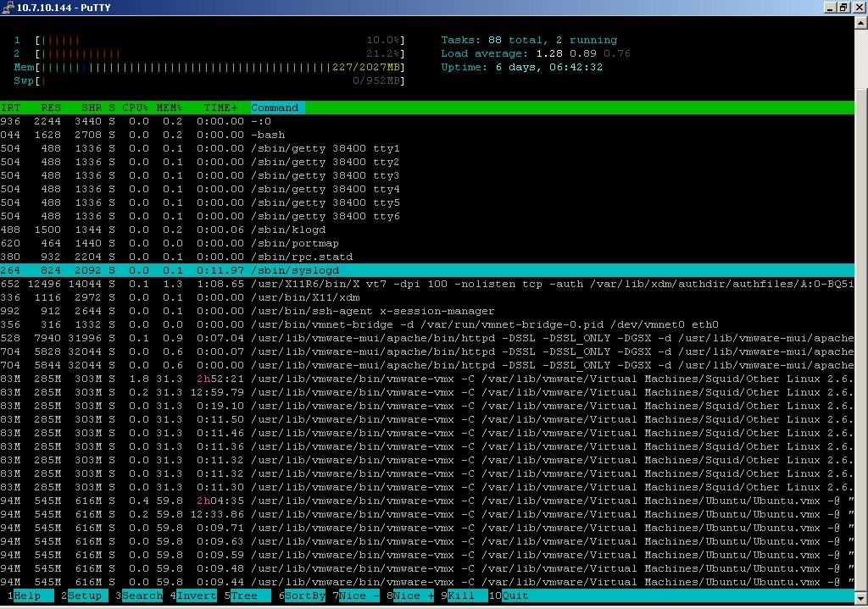Click the scrollbar up arrow

pos(861,23)
